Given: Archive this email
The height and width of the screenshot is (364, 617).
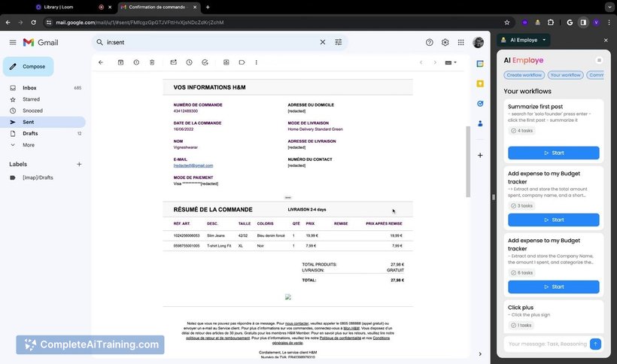Looking at the screenshot, I should coord(121,62).
